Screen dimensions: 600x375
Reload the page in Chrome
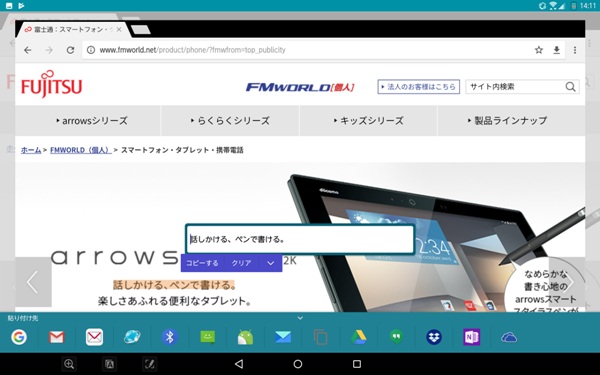click(x=70, y=50)
